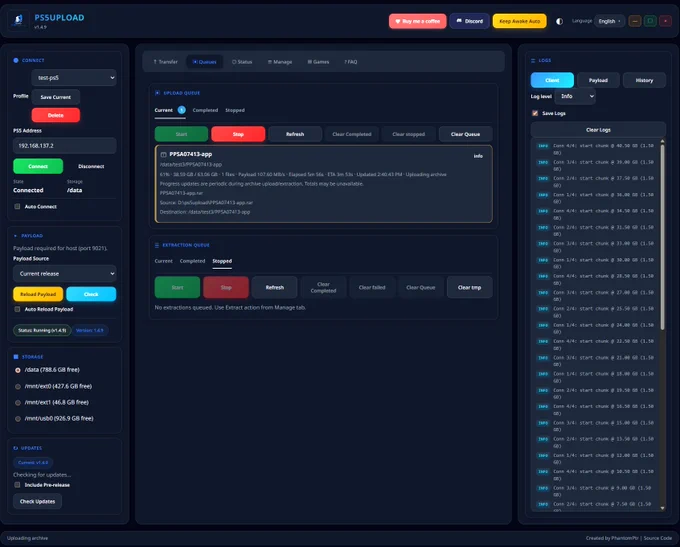Open the Discord link button
The width and height of the screenshot is (680, 547).
[x=470, y=21]
